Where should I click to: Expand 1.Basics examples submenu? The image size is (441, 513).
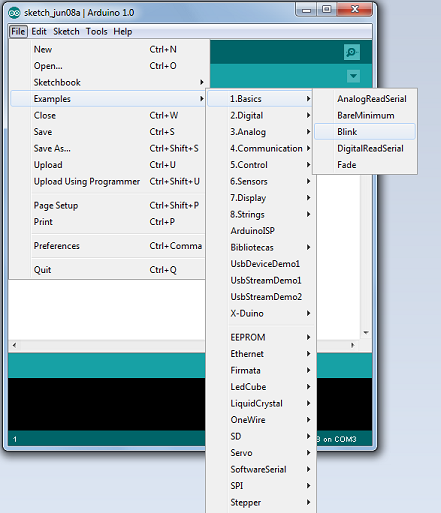[260, 99]
